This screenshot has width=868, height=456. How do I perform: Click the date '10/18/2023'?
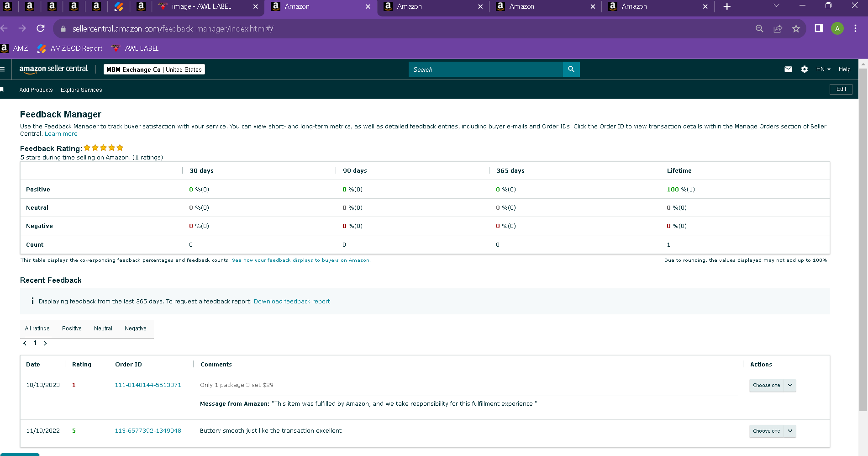(x=43, y=385)
